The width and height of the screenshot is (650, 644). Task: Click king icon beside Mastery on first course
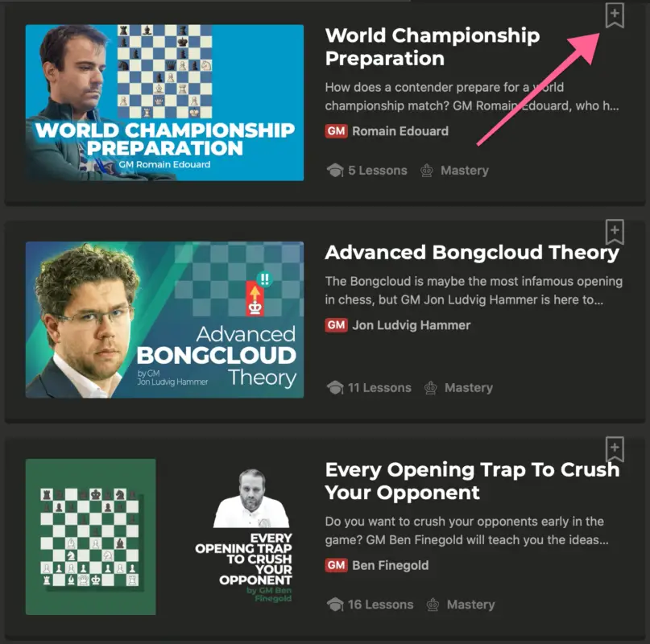click(x=427, y=171)
